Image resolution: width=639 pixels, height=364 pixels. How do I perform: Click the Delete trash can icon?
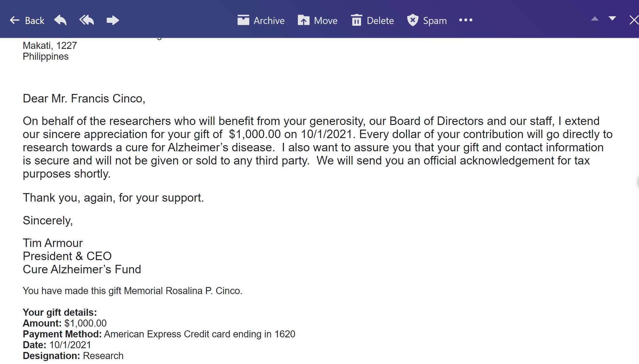[x=356, y=20]
